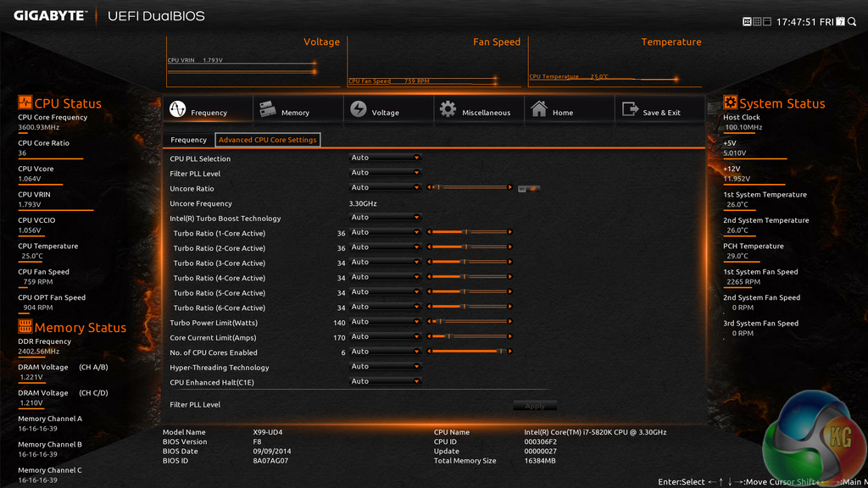Adjust the No. of CPU Cores Enabled slider
868x488 pixels.
click(x=470, y=352)
